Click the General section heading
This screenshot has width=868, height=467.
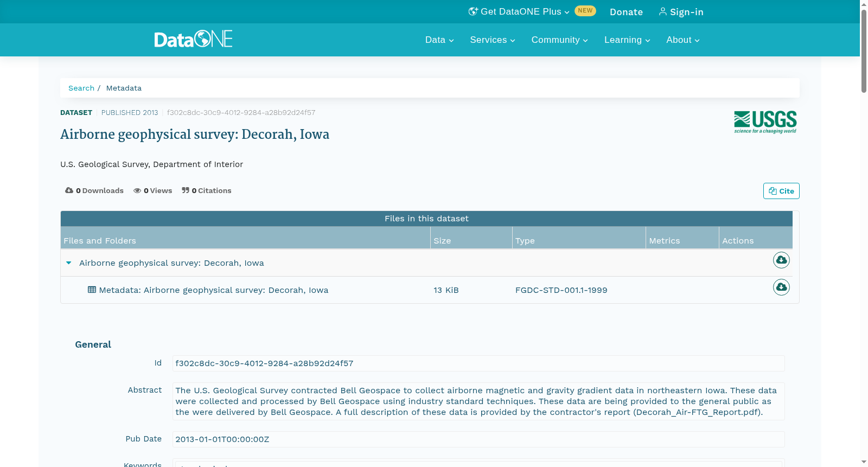click(x=93, y=344)
